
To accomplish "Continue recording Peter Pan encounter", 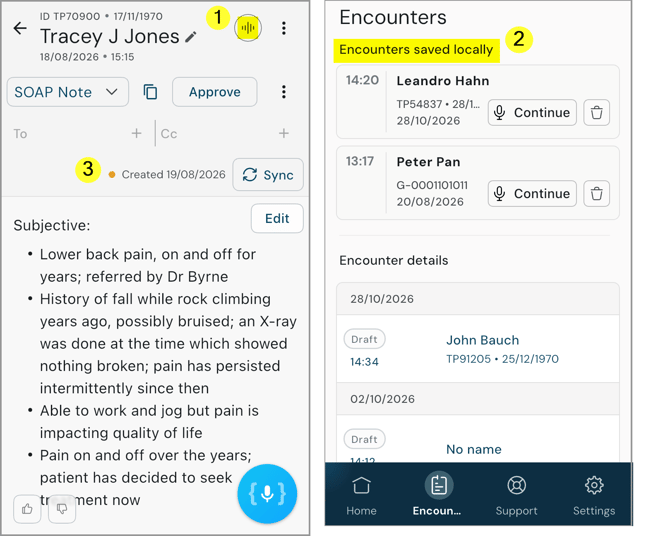I will click(532, 194).
